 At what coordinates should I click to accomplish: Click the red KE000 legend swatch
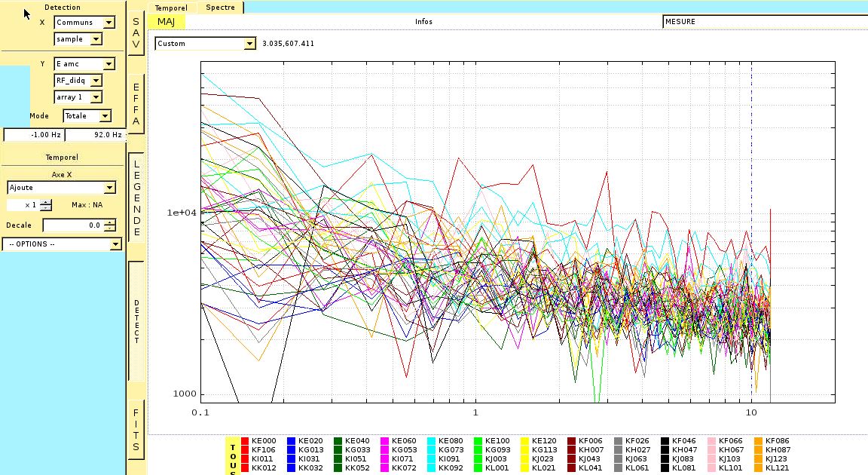(245, 441)
